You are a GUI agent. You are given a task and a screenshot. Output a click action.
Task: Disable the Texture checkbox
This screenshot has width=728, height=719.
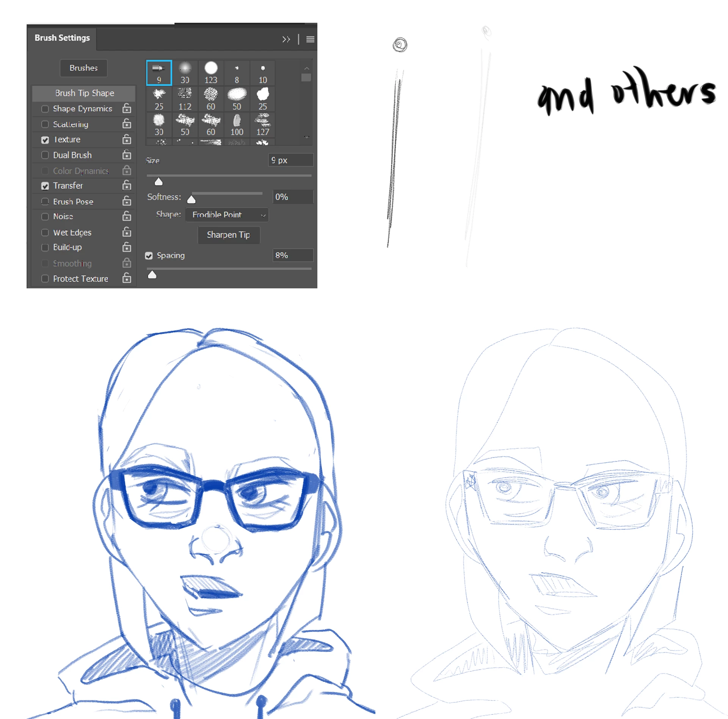click(45, 140)
